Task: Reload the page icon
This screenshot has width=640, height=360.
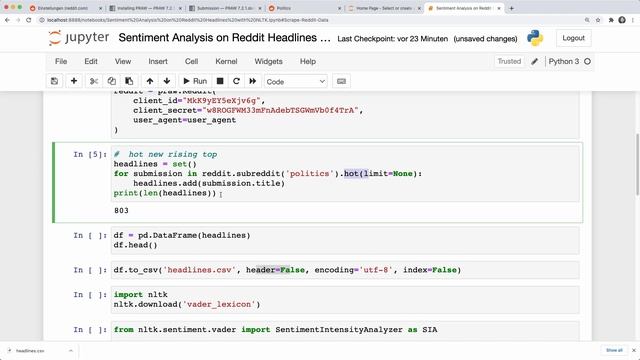Action: 29,20
